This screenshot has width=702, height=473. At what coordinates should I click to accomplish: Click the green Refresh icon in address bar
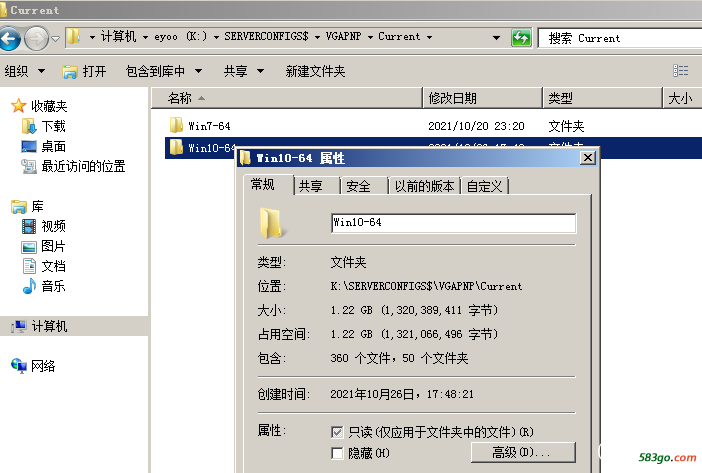coord(521,38)
